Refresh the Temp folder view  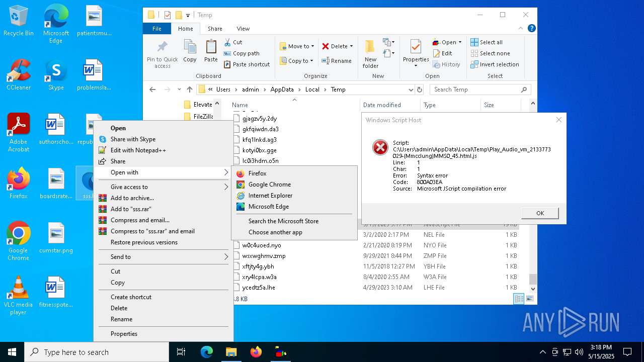pyautogui.click(x=420, y=89)
